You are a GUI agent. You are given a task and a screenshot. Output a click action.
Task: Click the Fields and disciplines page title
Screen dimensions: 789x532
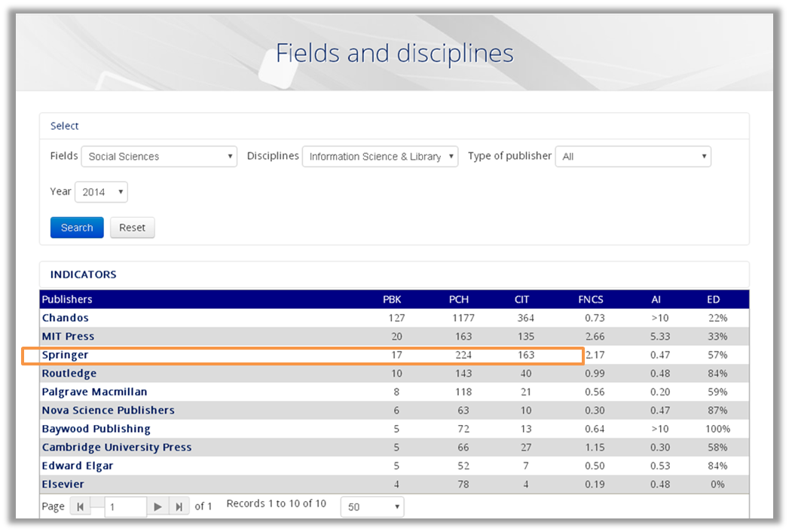click(395, 54)
